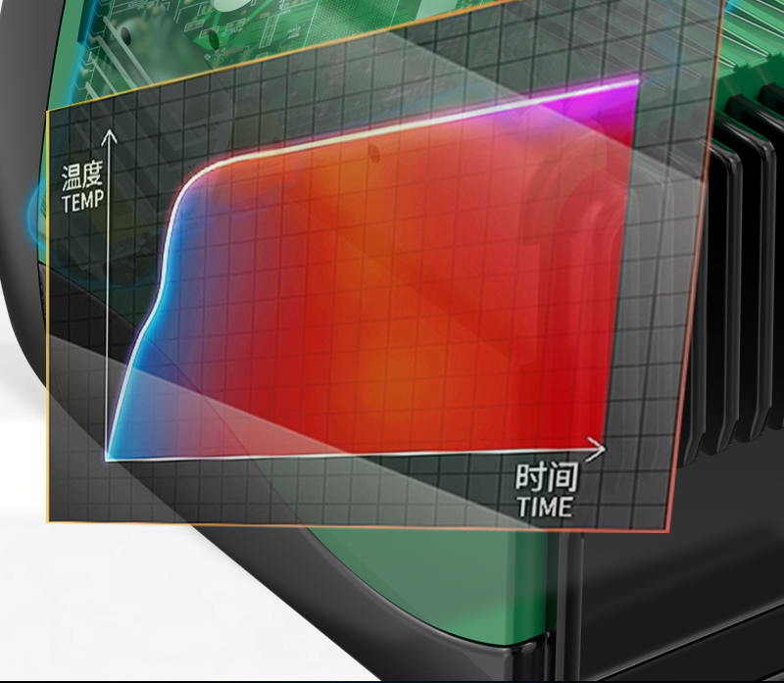Click the 温度 TEMP axis label
The image size is (784, 683).
click(x=81, y=188)
